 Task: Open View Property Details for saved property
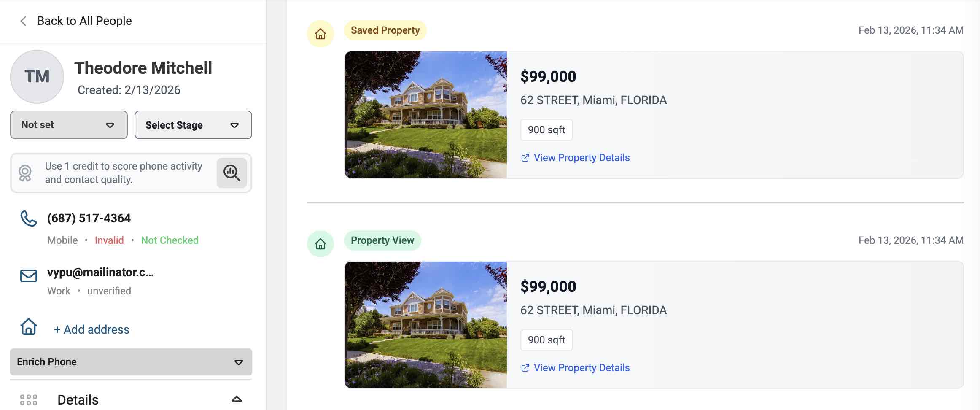coord(581,158)
